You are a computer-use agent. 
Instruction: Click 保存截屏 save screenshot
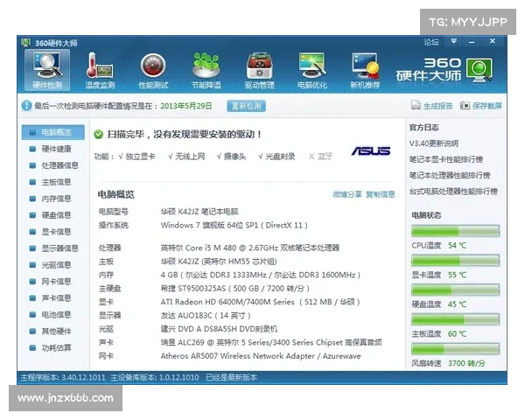point(481,106)
